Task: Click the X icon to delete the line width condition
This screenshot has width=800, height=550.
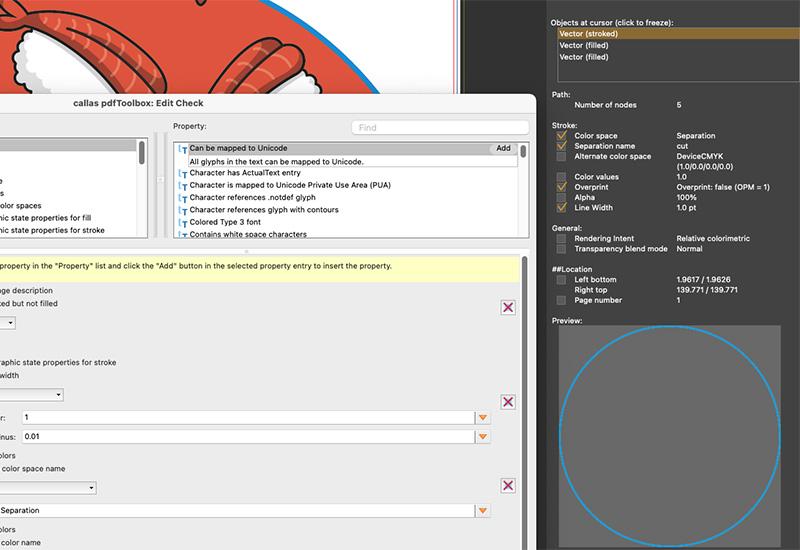Action: pyautogui.click(x=508, y=401)
